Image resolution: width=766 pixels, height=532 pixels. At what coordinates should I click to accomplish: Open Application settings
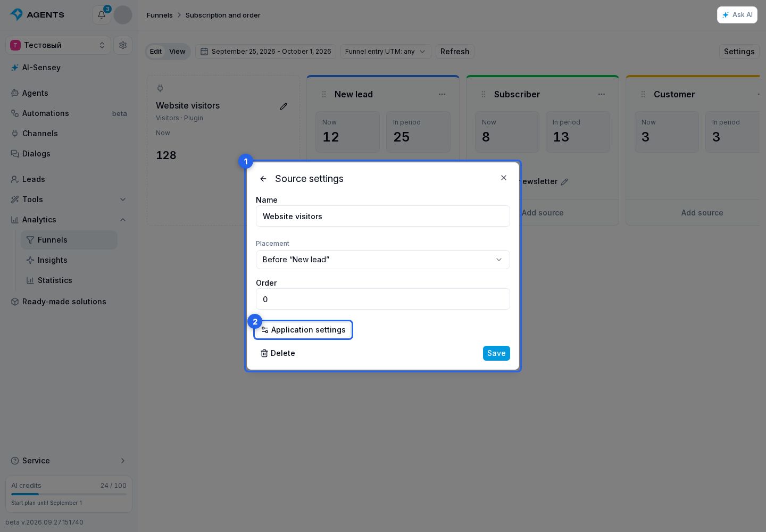[303, 330]
